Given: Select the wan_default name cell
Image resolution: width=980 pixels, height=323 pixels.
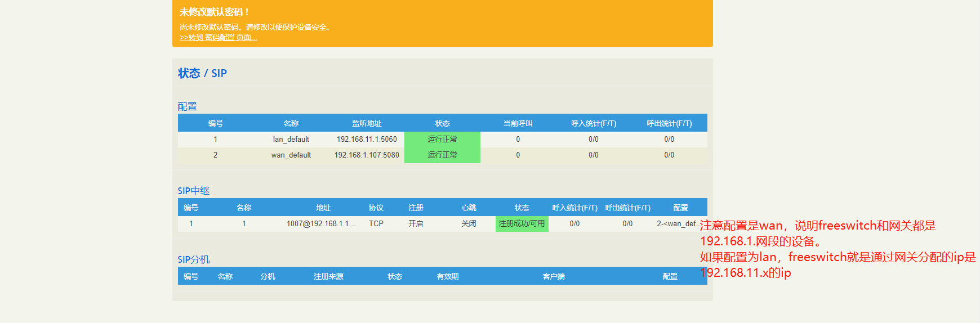Looking at the screenshot, I should click(x=291, y=155).
